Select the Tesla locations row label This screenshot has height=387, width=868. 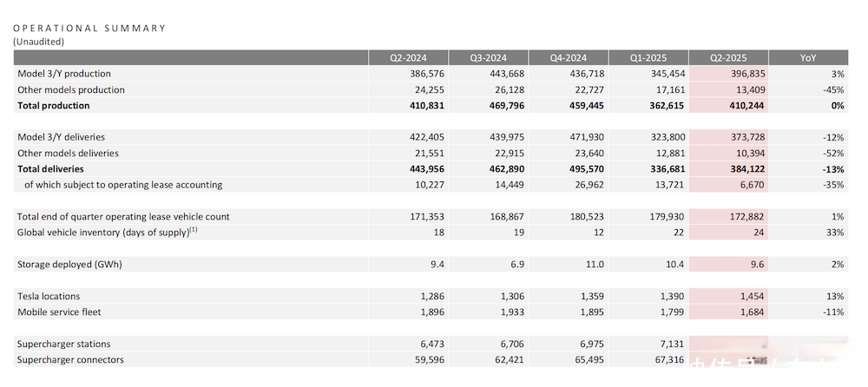pos(50,297)
